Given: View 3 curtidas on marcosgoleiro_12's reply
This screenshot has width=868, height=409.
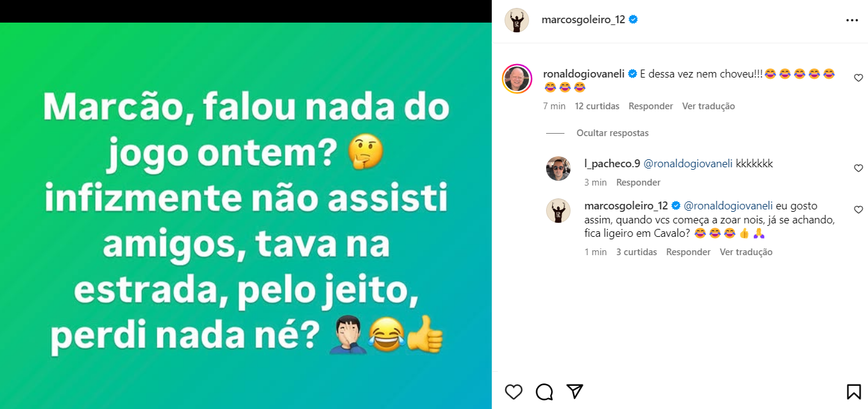Looking at the screenshot, I should tap(636, 252).
